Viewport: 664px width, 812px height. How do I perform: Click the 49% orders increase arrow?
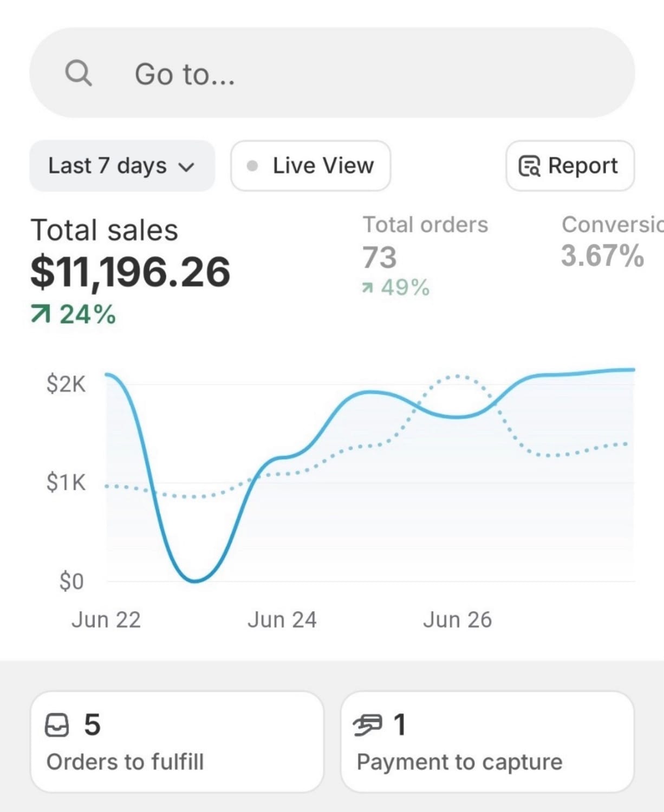pyautogui.click(x=368, y=288)
